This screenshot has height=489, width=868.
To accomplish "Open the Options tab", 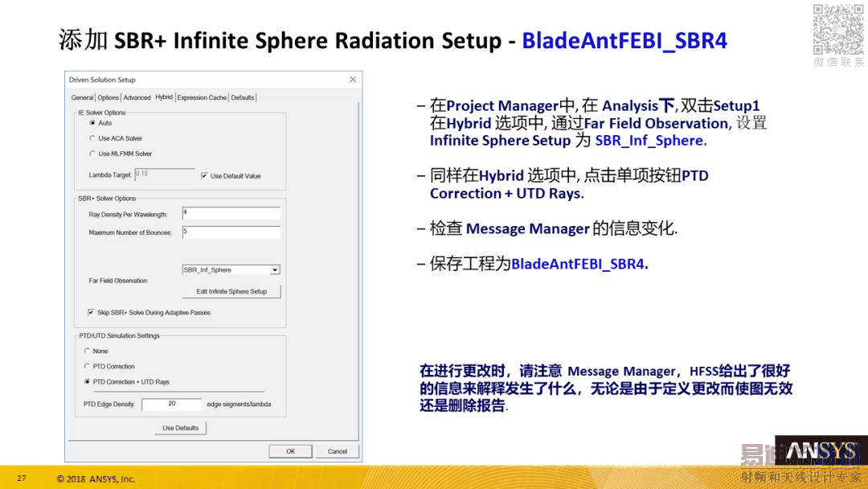I will click(x=108, y=97).
